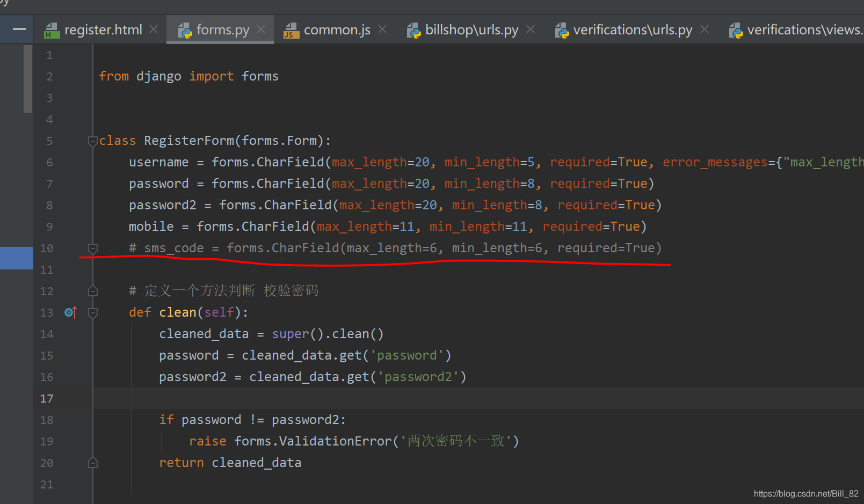Close the register.html tab
Image resolution: width=864 pixels, height=504 pixels.
(x=154, y=29)
